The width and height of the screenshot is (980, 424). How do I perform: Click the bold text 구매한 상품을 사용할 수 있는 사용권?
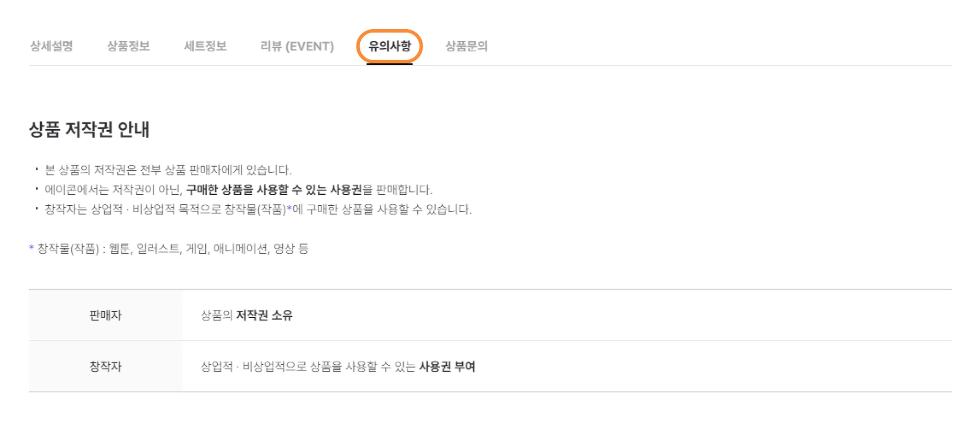click(x=274, y=190)
